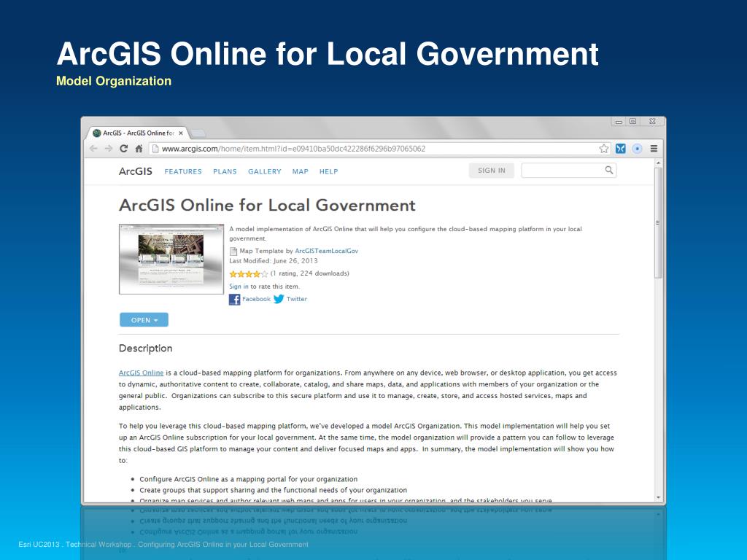Open the ArcGISTeamLocalGov profile link

326,251
